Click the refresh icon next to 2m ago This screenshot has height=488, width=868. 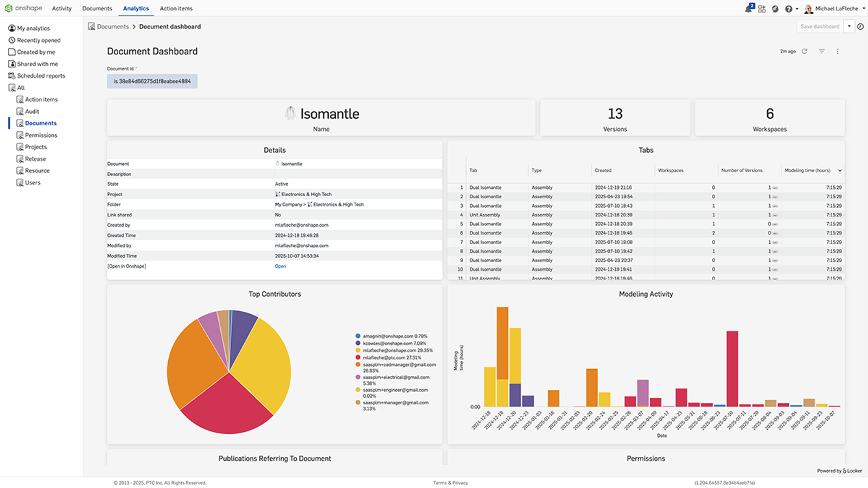point(805,51)
